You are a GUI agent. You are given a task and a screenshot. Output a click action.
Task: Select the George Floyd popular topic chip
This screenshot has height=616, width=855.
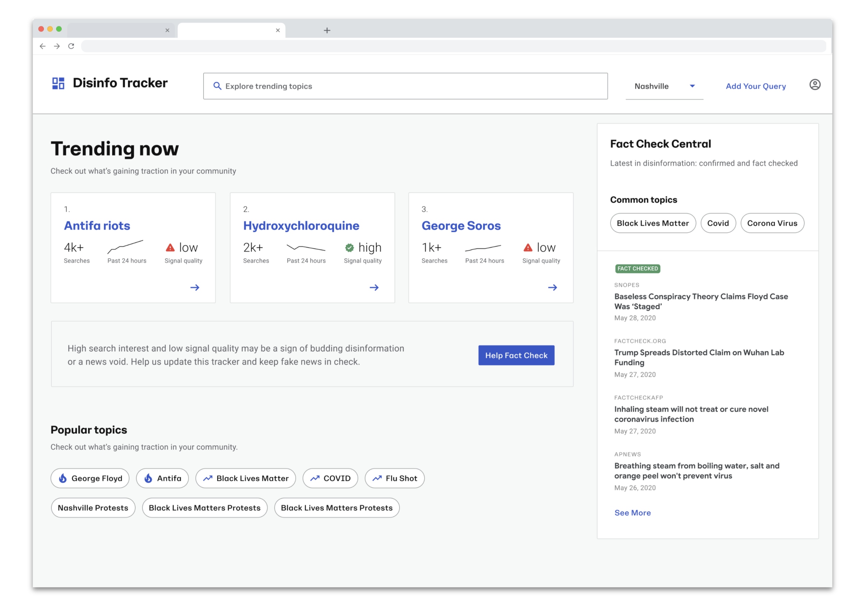90,478
